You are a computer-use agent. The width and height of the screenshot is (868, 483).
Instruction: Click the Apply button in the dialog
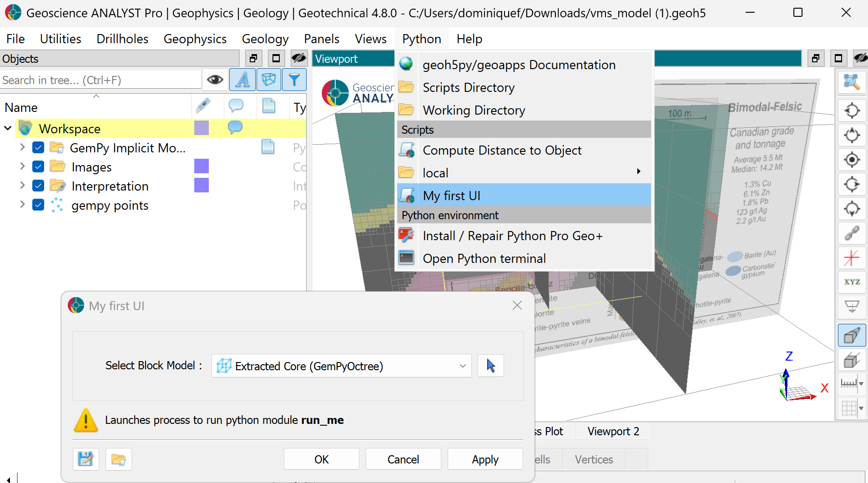click(485, 459)
